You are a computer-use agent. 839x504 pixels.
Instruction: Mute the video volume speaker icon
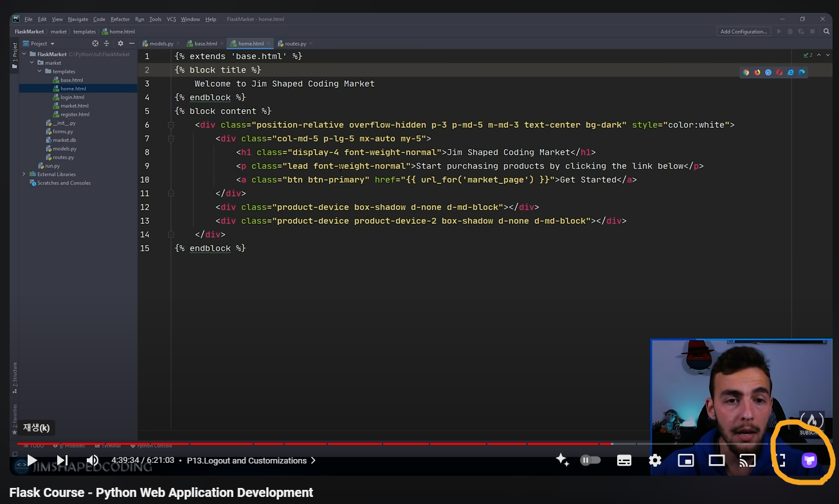pos(93,460)
